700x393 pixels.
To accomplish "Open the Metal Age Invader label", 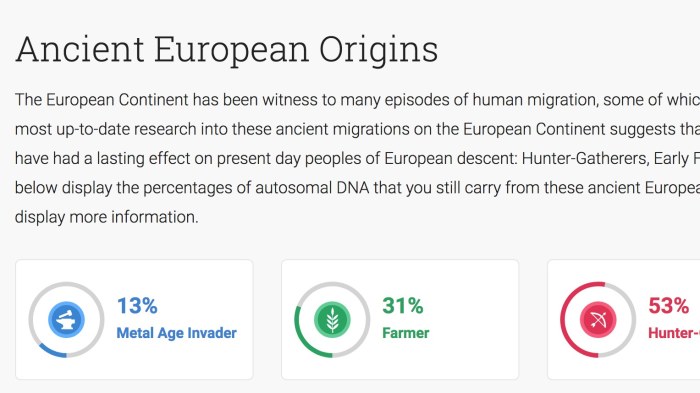I will [176, 333].
